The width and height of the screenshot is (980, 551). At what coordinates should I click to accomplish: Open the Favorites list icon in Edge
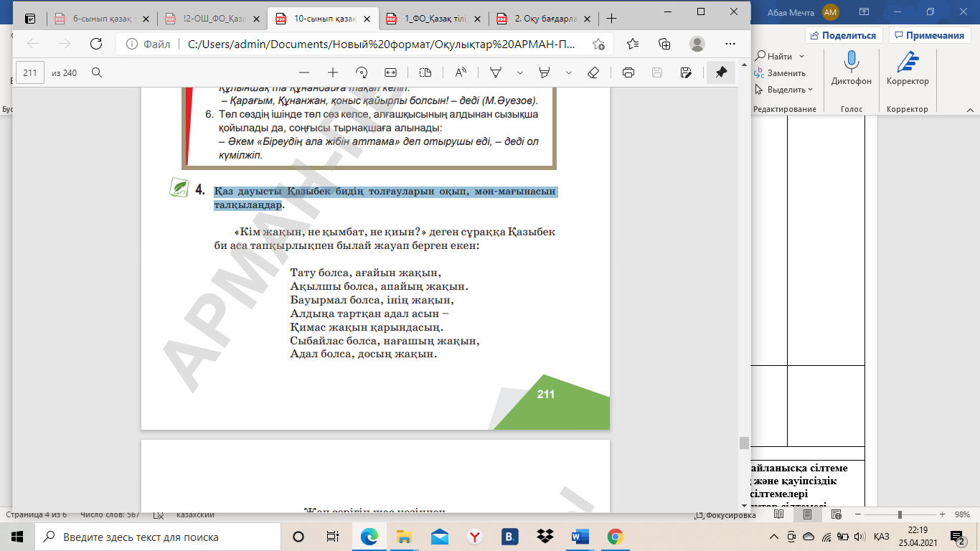pyautogui.click(x=633, y=44)
